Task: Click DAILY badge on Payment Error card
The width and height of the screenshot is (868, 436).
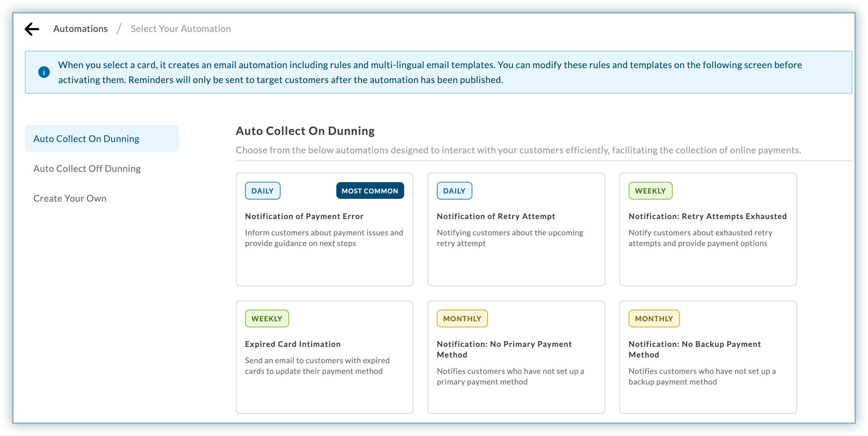Action: (x=262, y=191)
